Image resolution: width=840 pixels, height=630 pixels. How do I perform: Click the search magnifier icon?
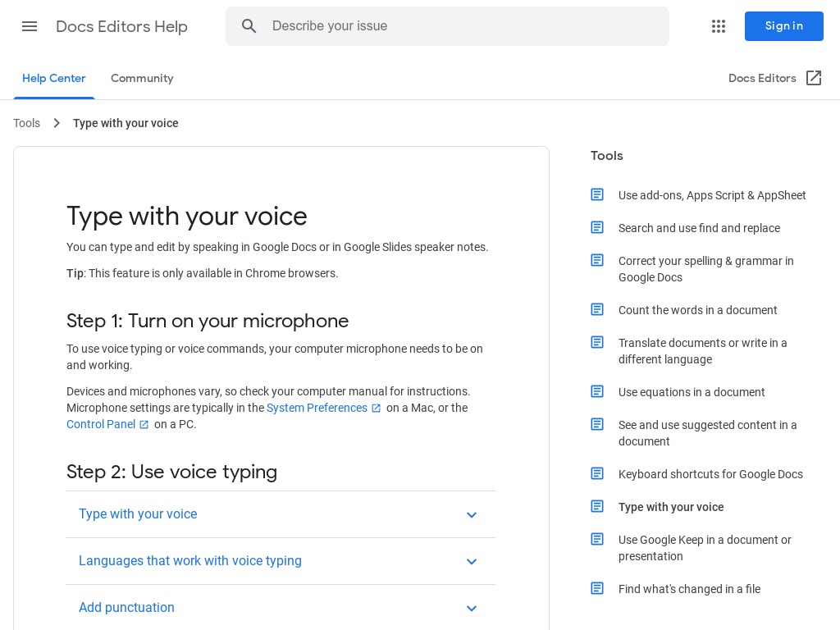pos(249,25)
